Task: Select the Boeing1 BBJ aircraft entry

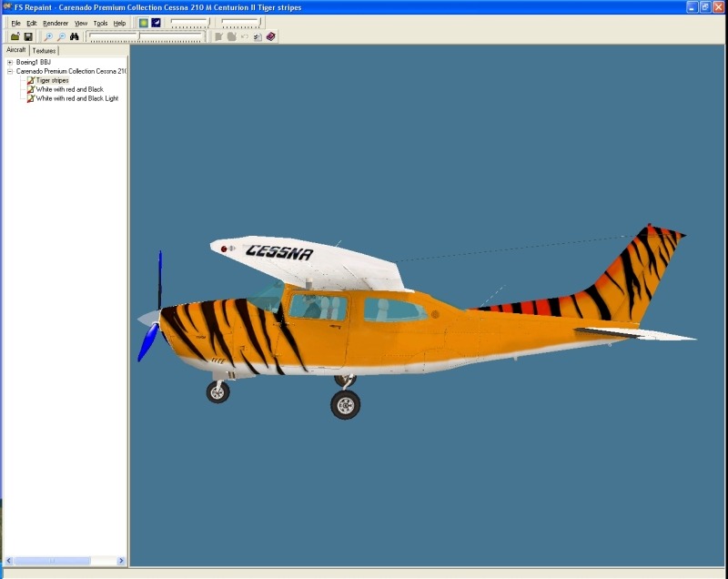Action: pos(34,62)
